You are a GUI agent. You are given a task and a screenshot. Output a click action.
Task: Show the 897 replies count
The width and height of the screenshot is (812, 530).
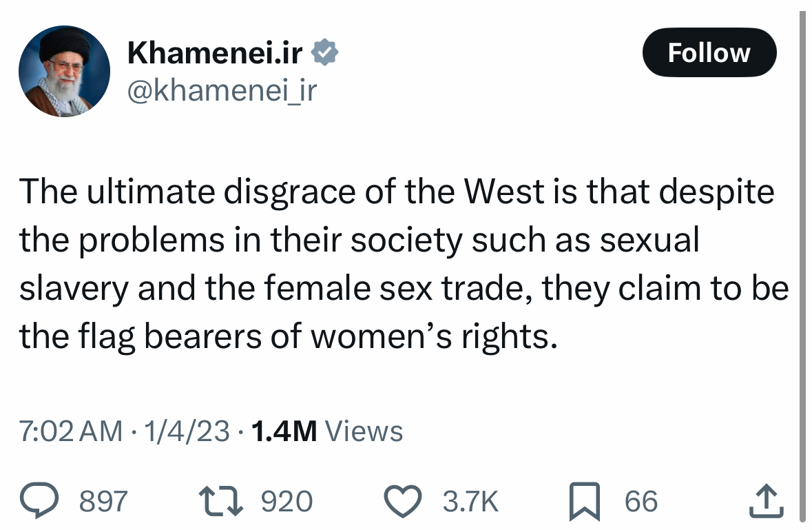103,501
